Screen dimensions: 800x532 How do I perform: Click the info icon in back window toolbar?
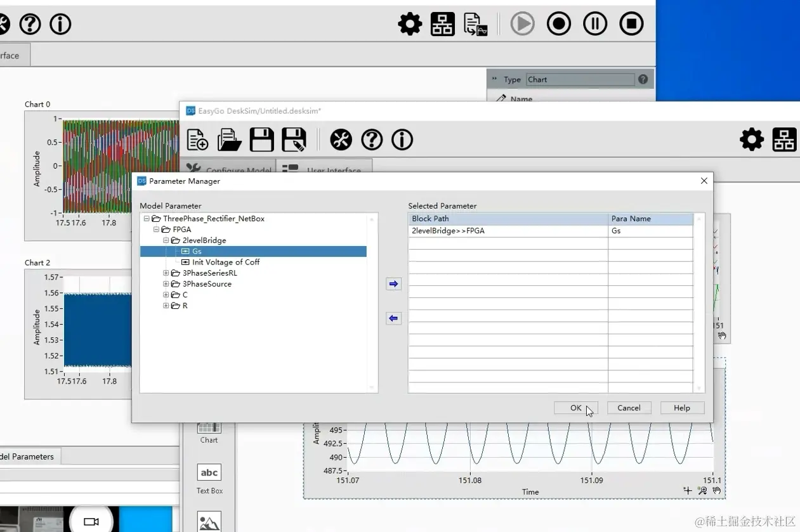click(60, 24)
